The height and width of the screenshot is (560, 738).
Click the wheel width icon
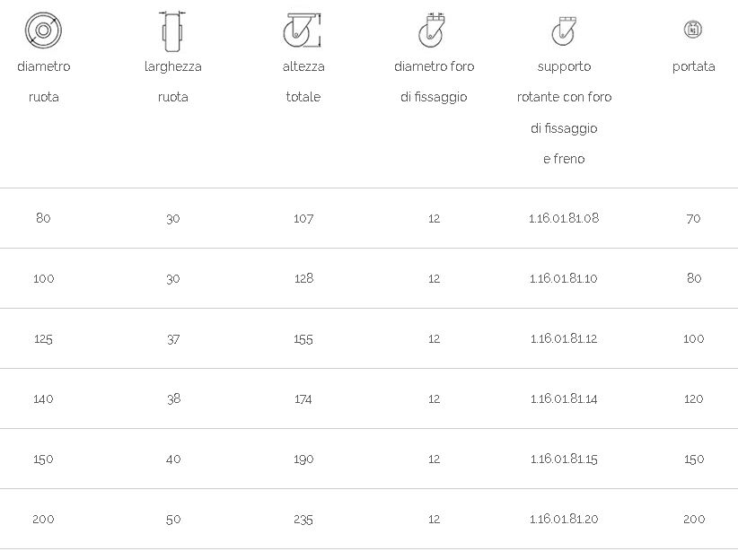tap(172, 31)
